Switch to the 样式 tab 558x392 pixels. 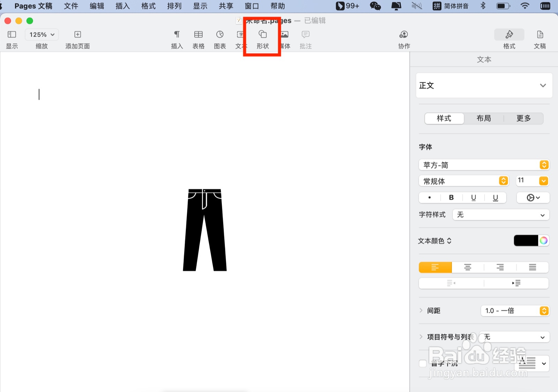[444, 118]
